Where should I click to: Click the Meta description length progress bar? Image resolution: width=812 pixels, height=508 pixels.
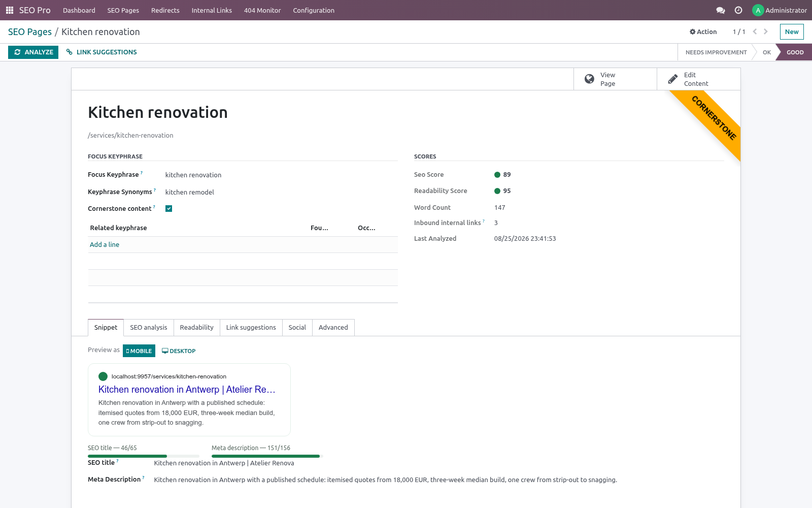click(x=267, y=456)
